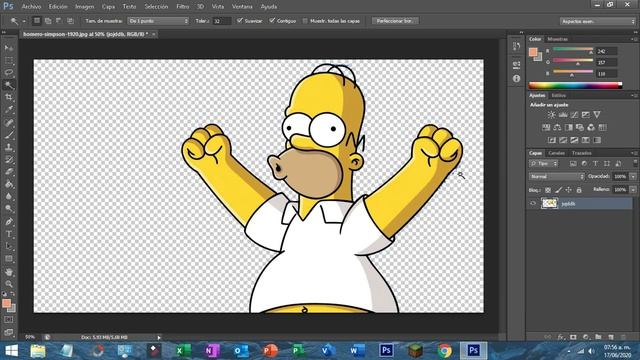Select the jojddk layer thumbnail
This screenshot has width=640, height=360.
click(549, 203)
